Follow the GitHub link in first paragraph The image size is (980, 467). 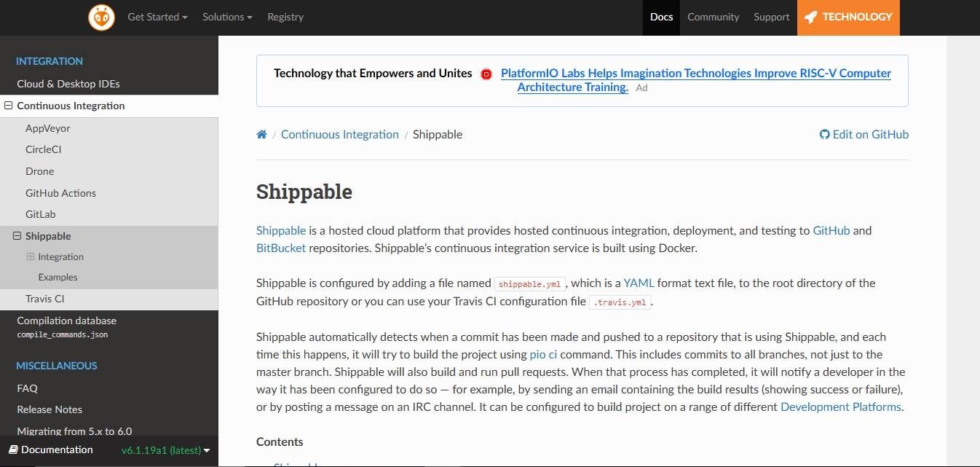click(831, 230)
